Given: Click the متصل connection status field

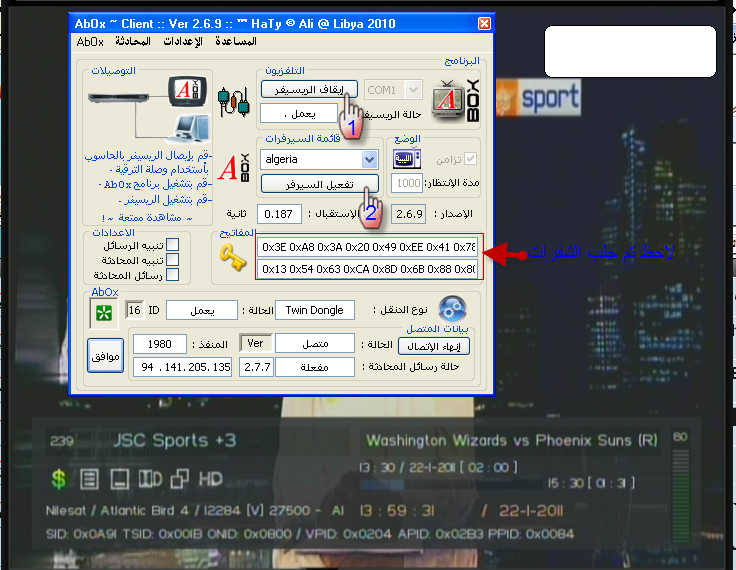Looking at the screenshot, I should click(x=314, y=344).
